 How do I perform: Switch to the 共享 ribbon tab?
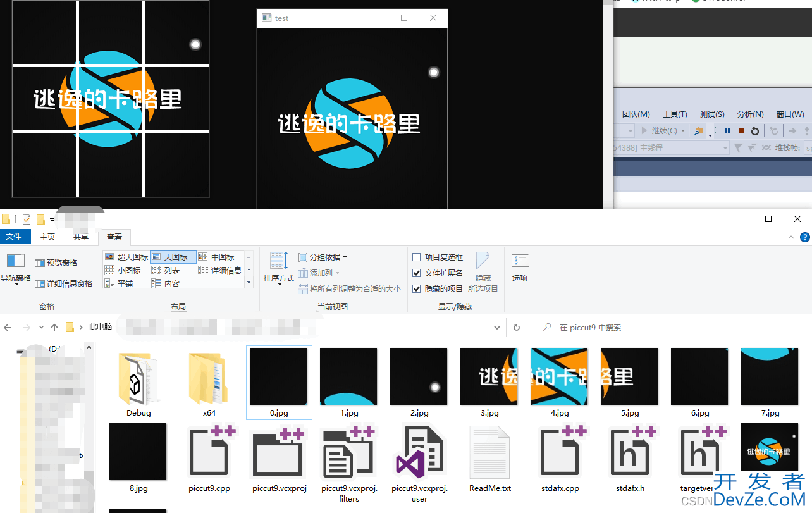pos(80,237)
